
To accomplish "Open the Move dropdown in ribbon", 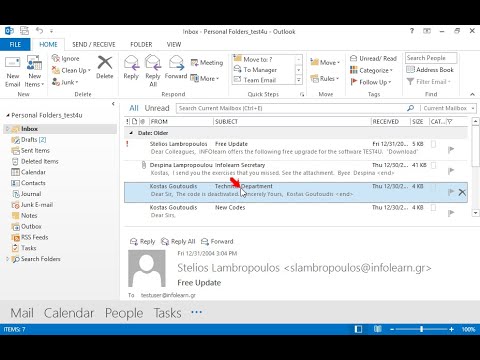I will pos(325,62).
